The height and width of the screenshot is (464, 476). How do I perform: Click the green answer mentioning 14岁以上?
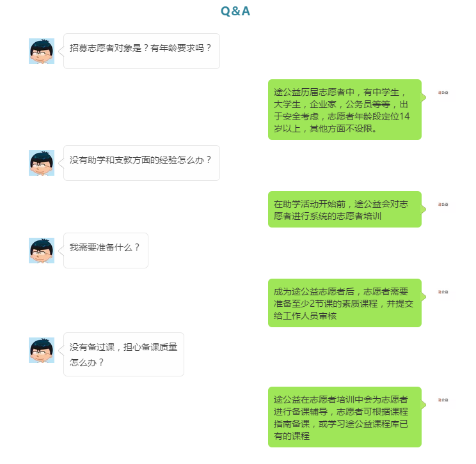pyautogui.click(x=345, y=109)
